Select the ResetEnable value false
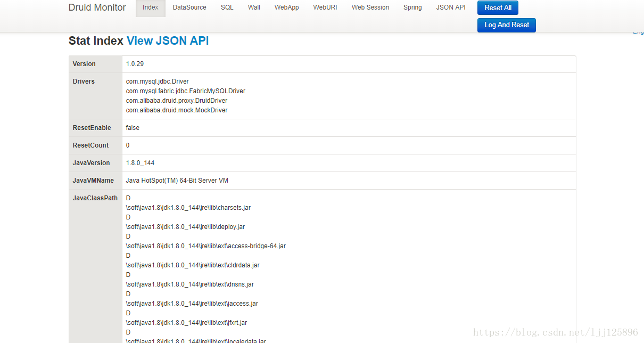The height and width of the screenshot is (343, 644). [x=133, y=128]
